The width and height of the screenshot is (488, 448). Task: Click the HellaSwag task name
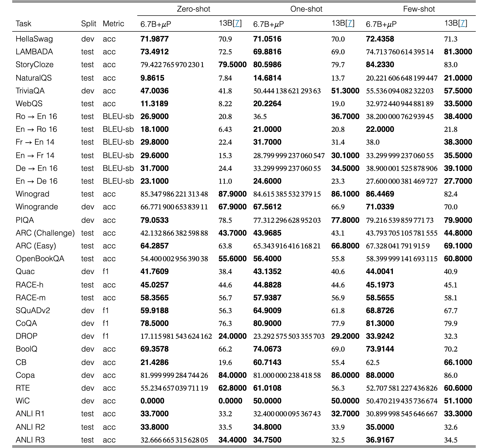[34, 39]
